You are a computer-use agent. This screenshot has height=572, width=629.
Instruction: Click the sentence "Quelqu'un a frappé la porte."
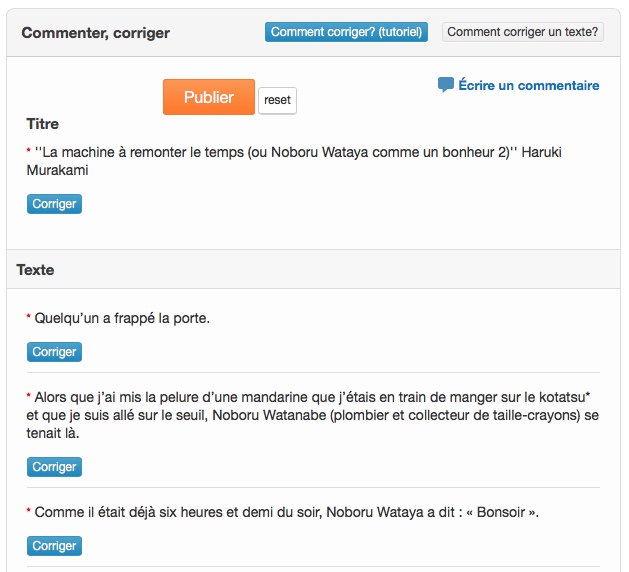tap(122, 318)
